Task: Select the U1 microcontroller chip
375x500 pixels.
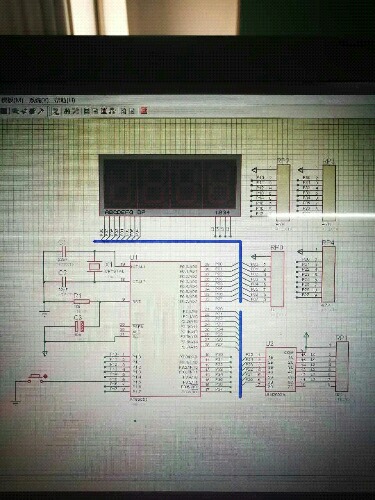Action: coord(165,329)
